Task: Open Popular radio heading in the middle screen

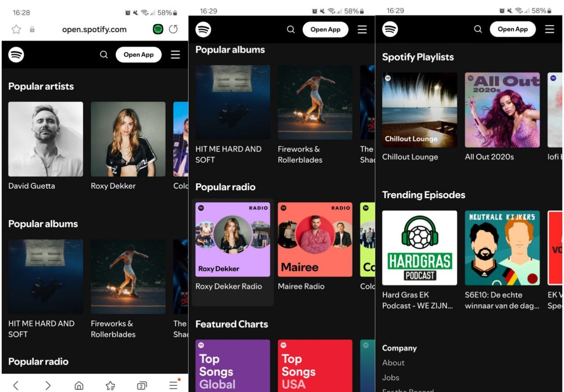Action: point(225,187)
